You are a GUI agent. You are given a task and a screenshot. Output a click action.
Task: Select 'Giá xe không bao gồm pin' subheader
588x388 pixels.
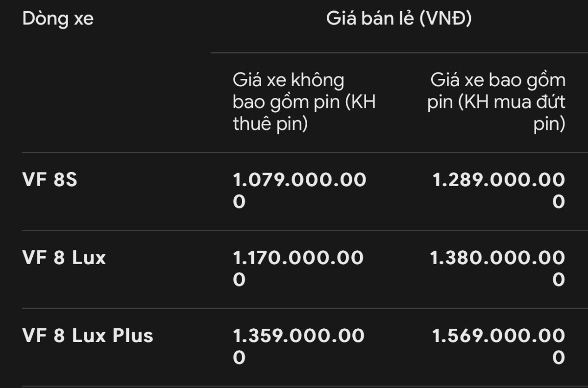pyautogui.click(x=304, y=102)
